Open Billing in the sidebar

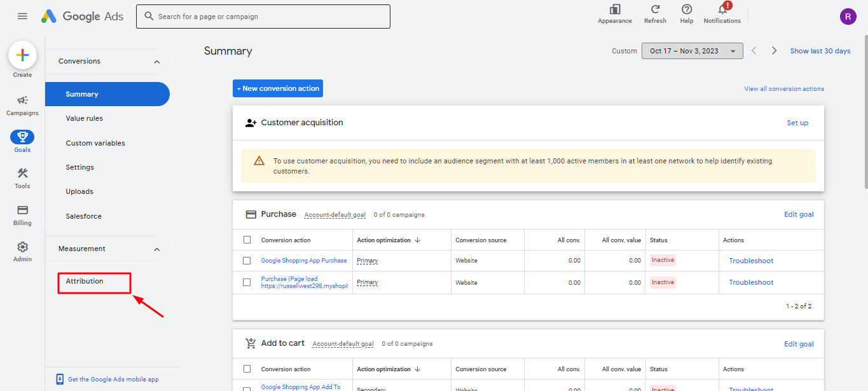coord(22,215)
